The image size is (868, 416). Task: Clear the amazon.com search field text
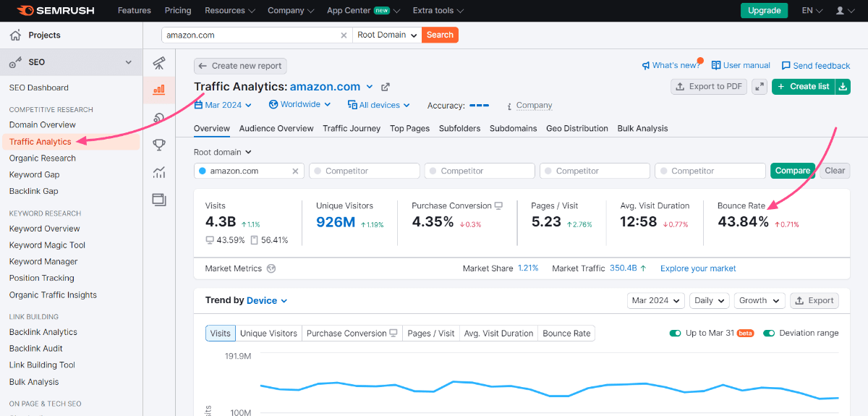point(344,35)
